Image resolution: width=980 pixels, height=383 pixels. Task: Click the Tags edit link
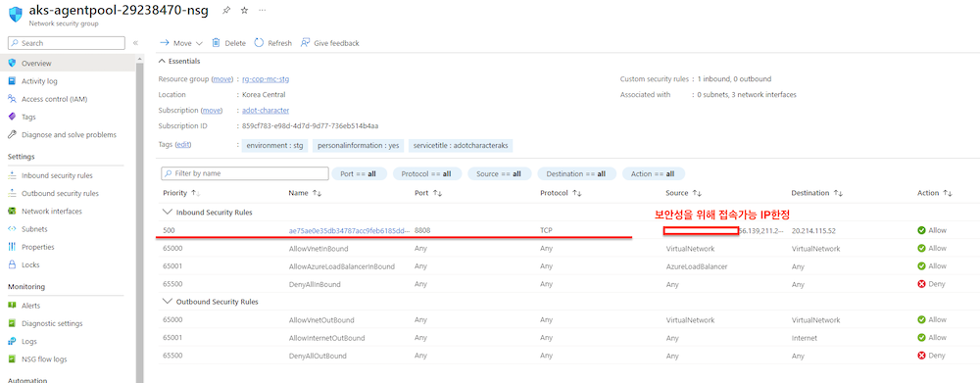coord(182,144)
